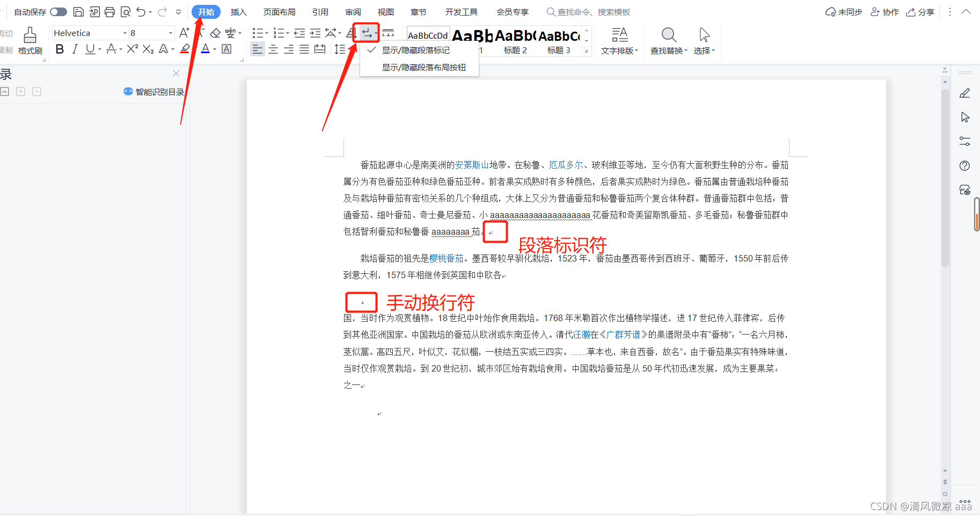The width and height of the screenshot is (980, 516).
Task: Expand the font color dropdown arrow
Action: (214, 49)
